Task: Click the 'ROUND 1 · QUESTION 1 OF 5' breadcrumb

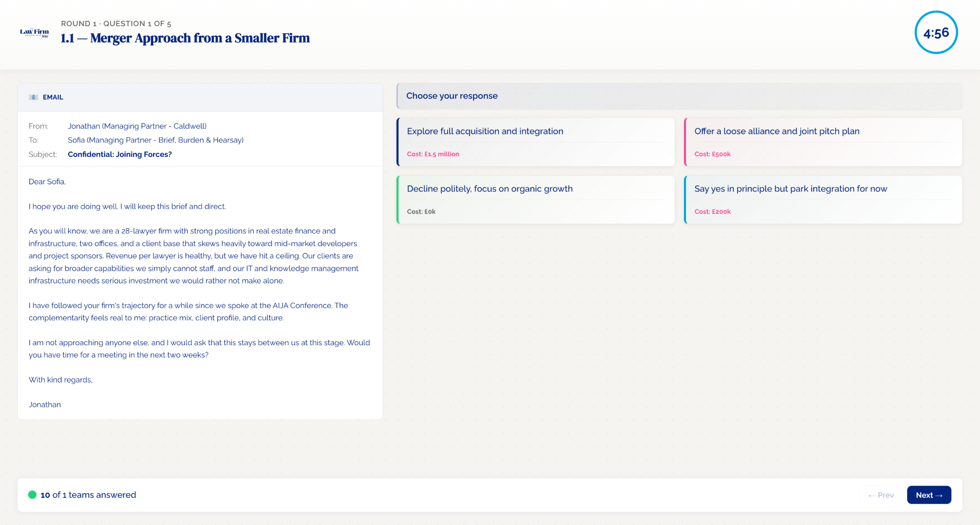Action: [x=116, y=23]
